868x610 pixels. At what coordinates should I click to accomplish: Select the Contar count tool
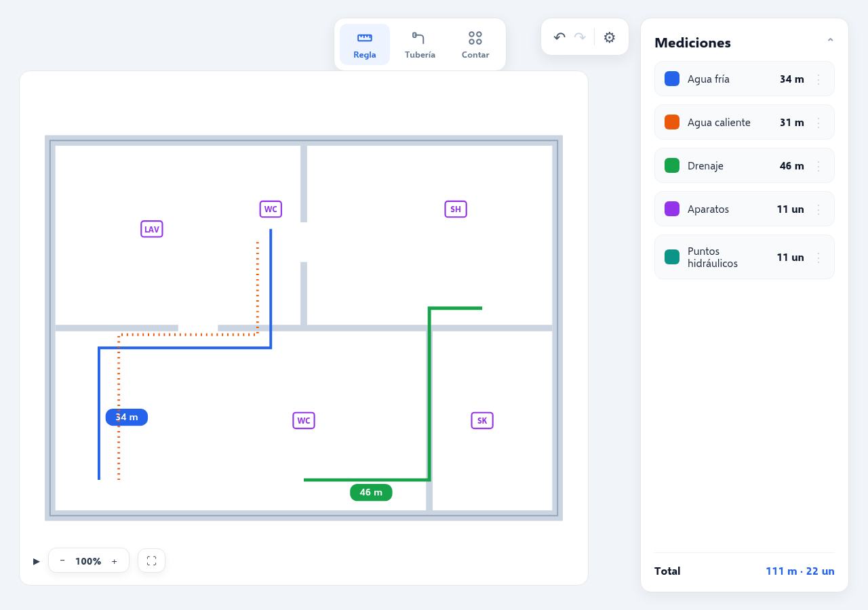(475, 45)
